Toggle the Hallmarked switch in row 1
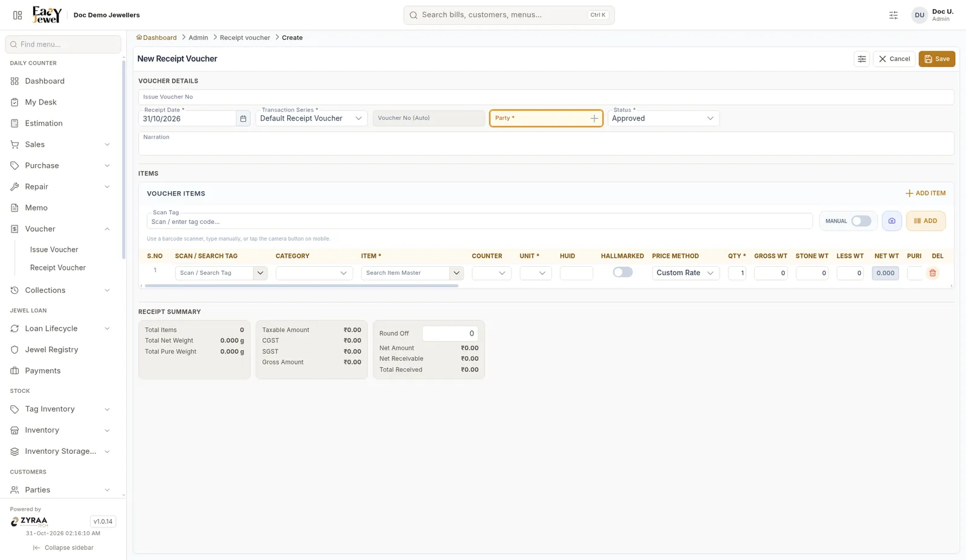966x560 pixels. click(x=622, y=273)
